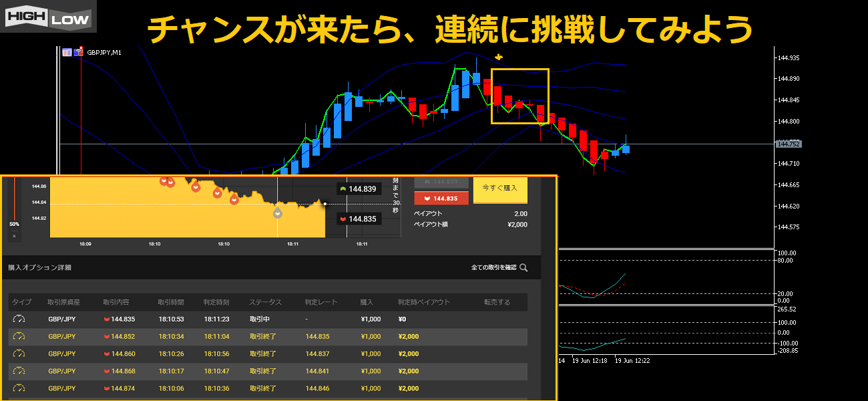Click the depth of market icon beside GBPJPY

point(78,51)
